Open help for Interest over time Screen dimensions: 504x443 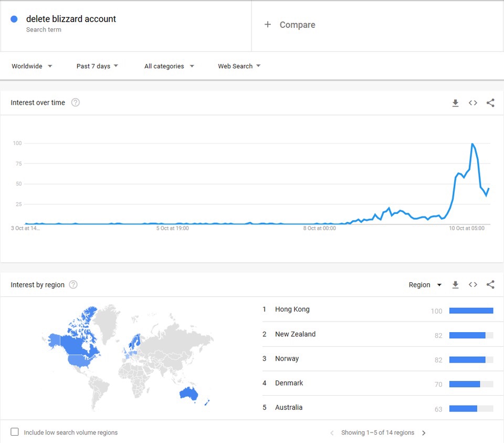pyautogui.click(x=76, y=102)
